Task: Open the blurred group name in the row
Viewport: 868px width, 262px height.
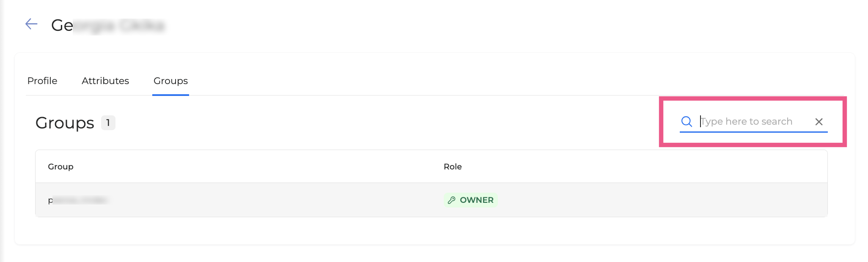Action: (78, 200)
